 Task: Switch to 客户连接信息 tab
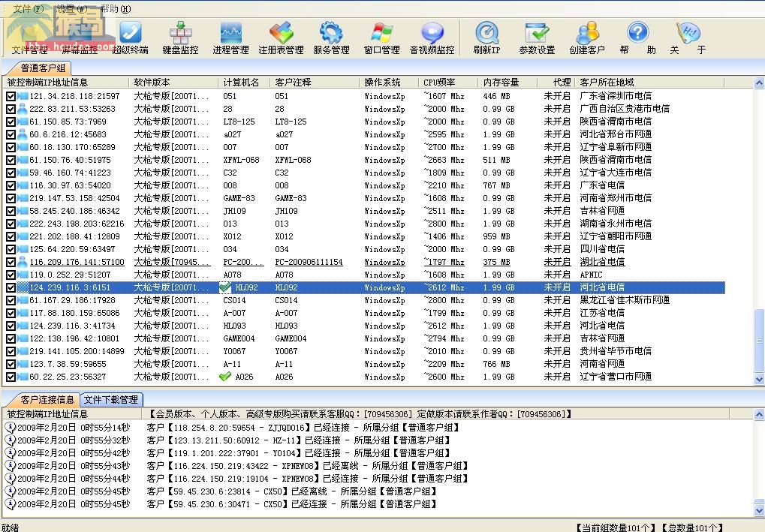pos(47,399)
